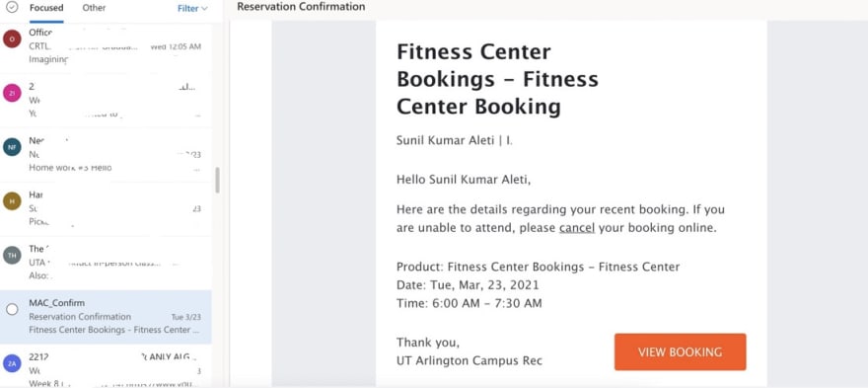Switch to the Focused inbox tab
This screenshot has height=388, width=868.
[46, 8]
